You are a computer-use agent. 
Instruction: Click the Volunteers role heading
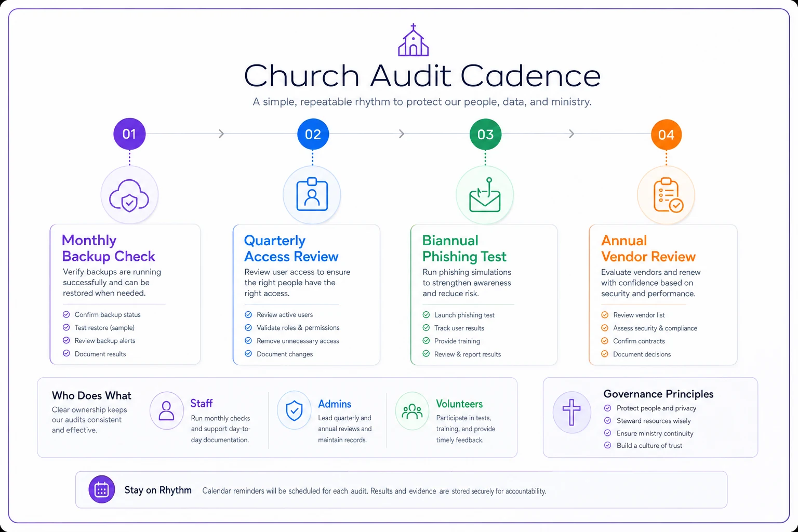(459, 404)
